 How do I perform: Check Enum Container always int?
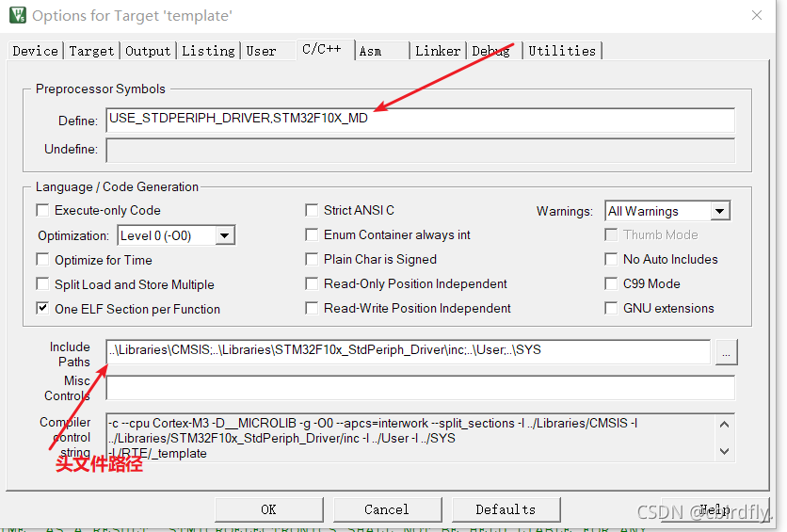(x=312, y=234)
